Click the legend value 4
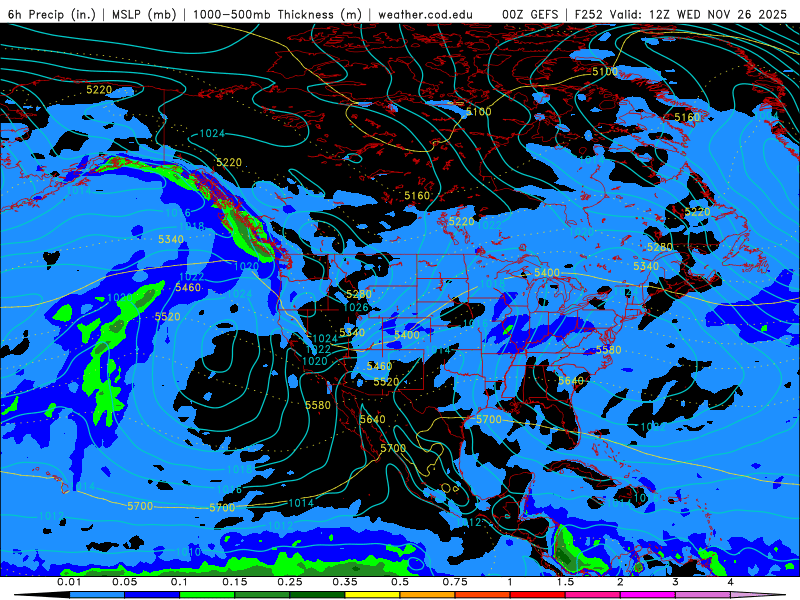Screen dimensions: 800x600 click(x=730, y=582)
